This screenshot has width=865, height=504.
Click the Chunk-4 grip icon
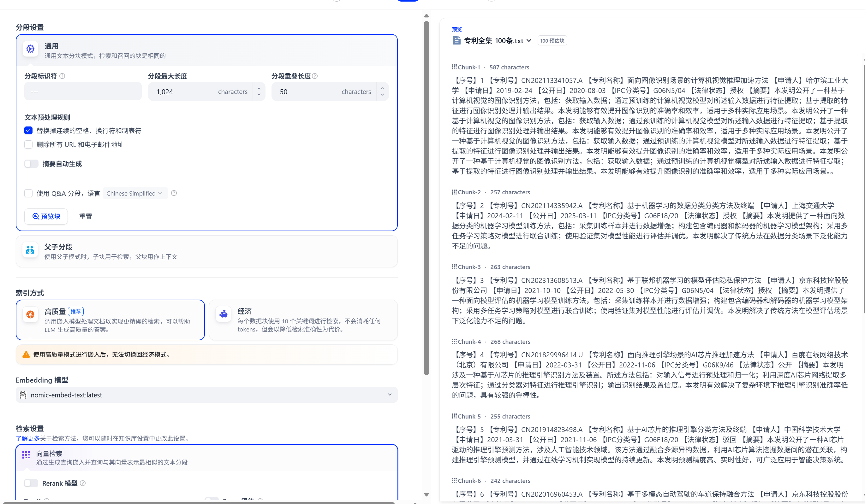click(x=454, y=342)
